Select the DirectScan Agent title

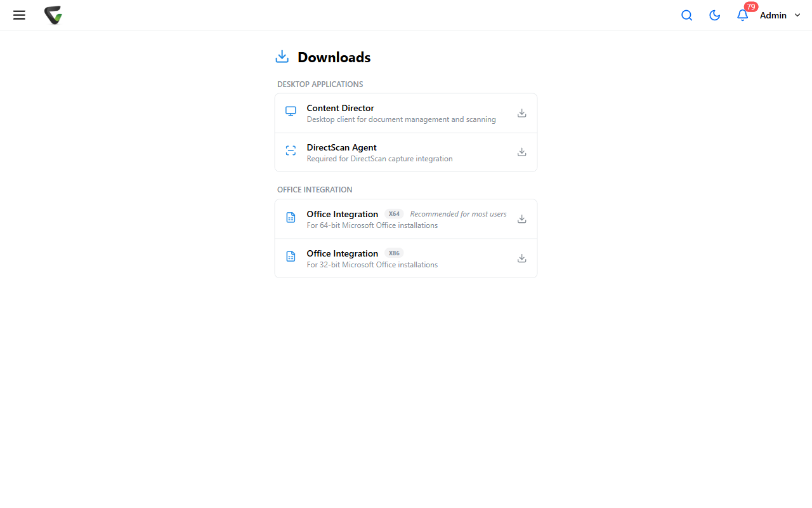tap(342, 147)
